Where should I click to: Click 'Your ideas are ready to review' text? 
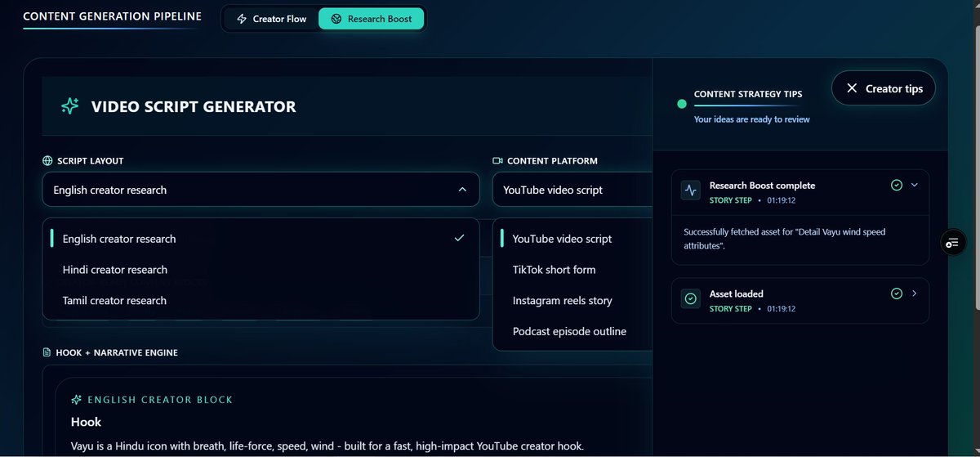[752, 119]
